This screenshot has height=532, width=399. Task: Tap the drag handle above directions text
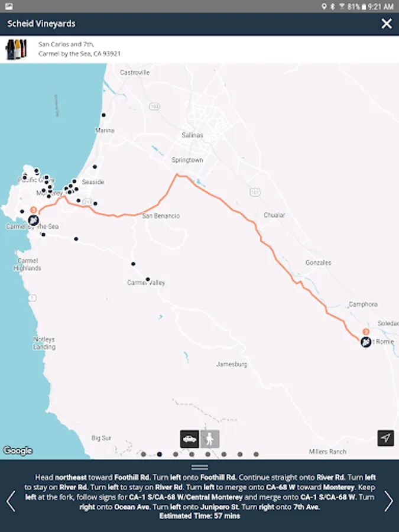(x=200, y=467)
